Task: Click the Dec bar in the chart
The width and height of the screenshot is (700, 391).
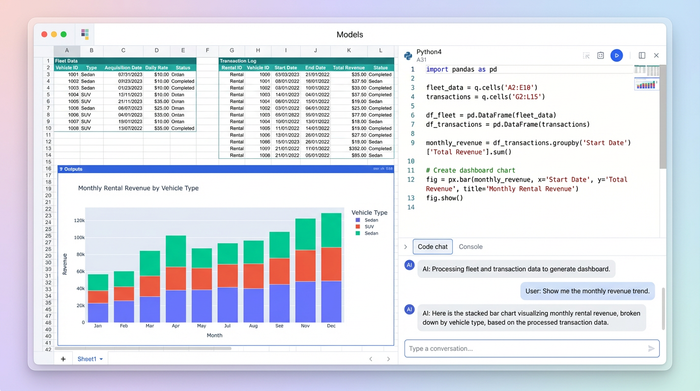Action: click(331, 268)
